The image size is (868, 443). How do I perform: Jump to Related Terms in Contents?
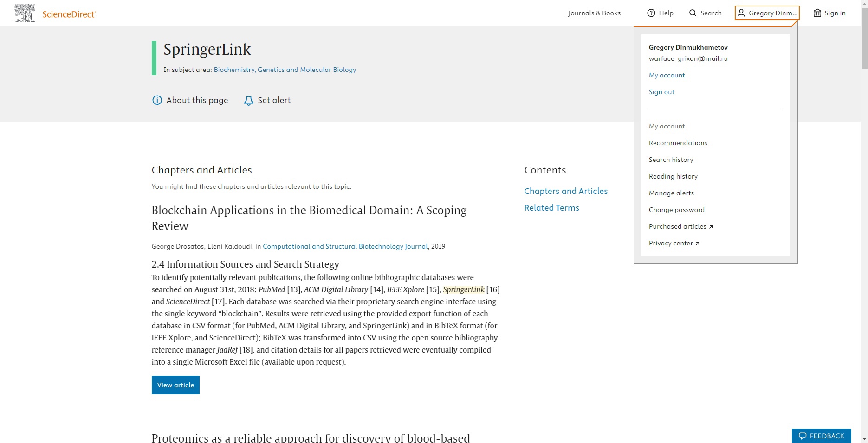pos(551,208)
